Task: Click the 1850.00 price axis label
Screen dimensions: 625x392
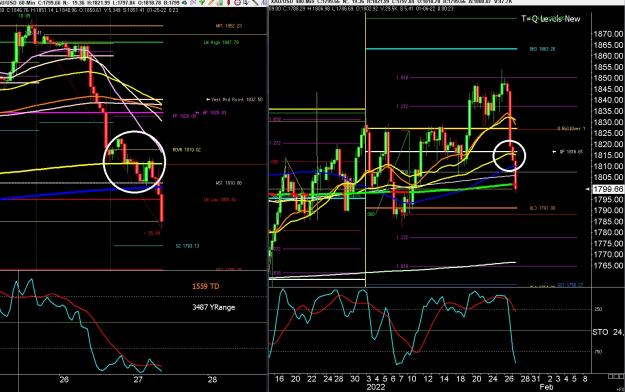Action: 608,78
